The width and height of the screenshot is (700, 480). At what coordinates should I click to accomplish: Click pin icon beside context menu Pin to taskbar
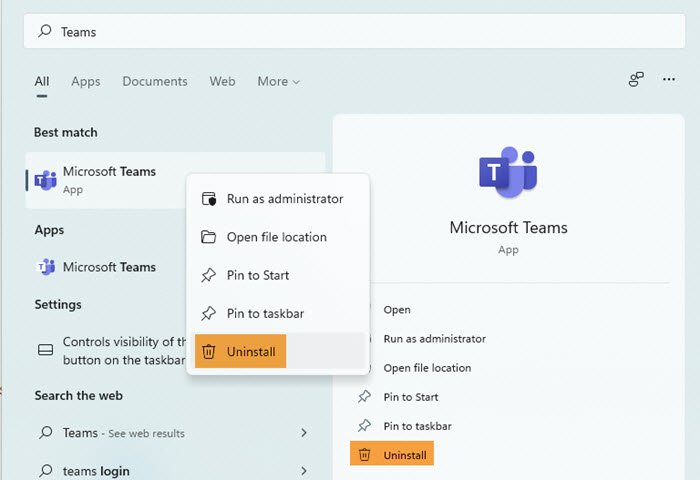click(208, 313)
